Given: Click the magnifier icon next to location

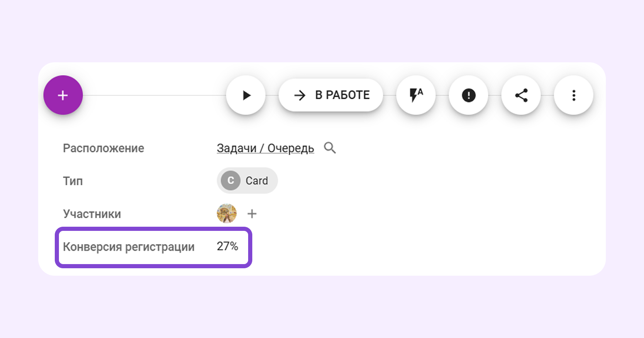Looking at the screenshot, I should [330, 148].
